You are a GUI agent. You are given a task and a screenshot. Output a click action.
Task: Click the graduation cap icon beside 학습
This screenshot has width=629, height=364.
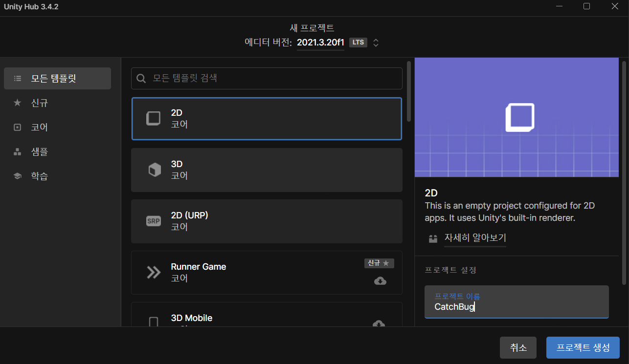coord(18,176)
